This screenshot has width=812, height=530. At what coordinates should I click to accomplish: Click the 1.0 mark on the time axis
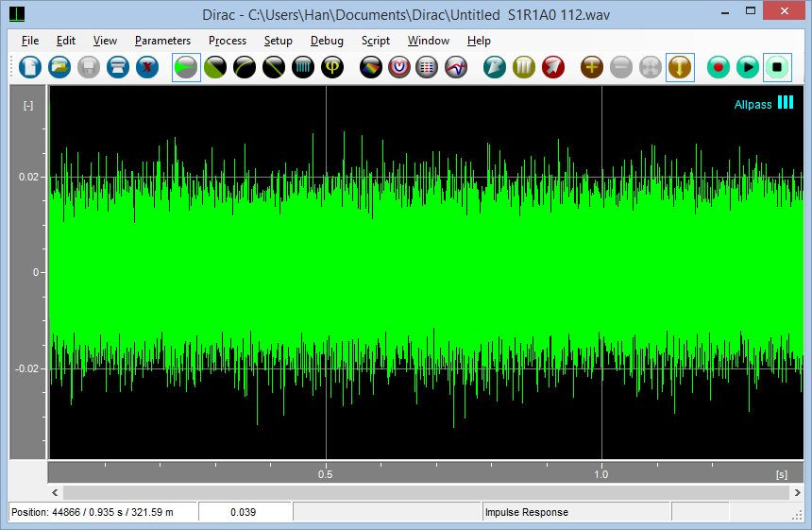(x=601, y=474)
